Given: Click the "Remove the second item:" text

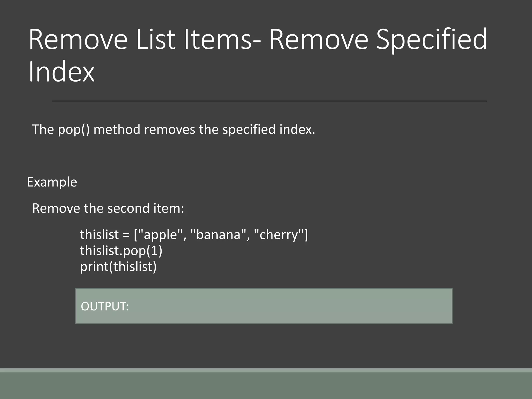Looking at the screenshot, I should pos(108,208).
